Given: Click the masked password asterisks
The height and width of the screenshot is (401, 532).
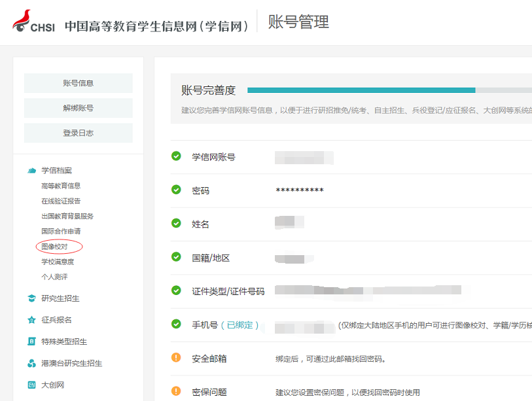Looking at the screenshot, I should [300, 190].
